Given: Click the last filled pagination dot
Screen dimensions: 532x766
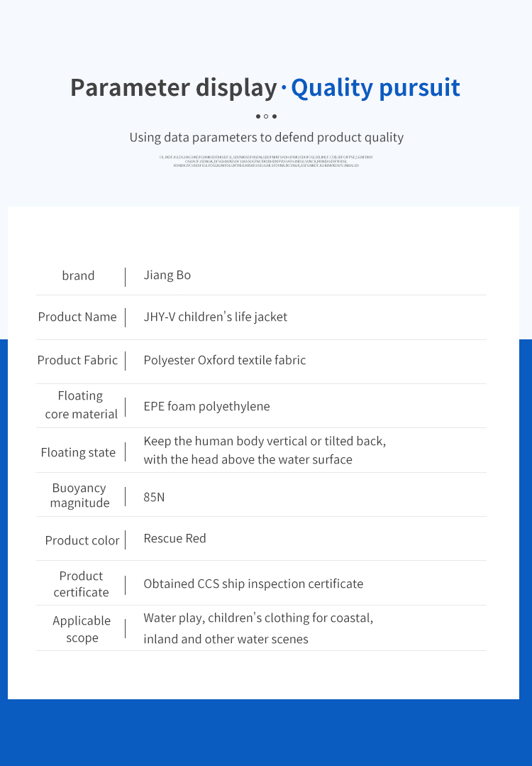Looking at the screenshot, I should [x=275, y=116].
